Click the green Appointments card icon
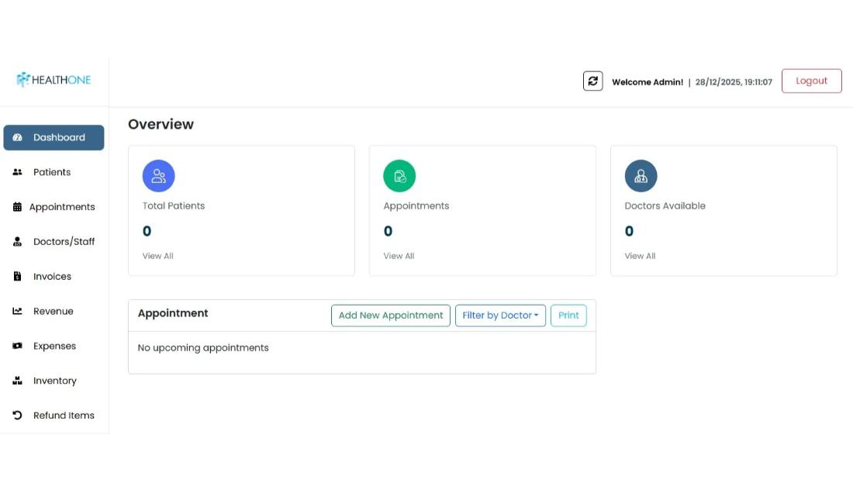This screenshot has height=504, width=853. tap(399, 176)
